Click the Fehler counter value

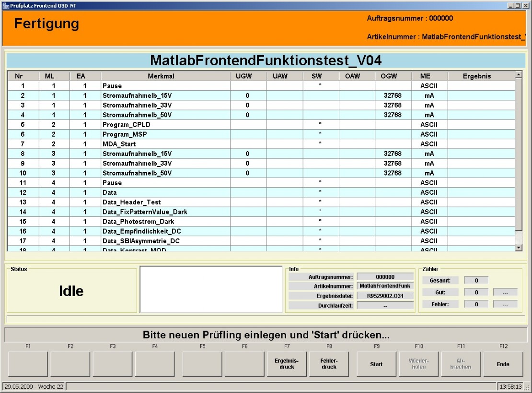pos(476,304)
